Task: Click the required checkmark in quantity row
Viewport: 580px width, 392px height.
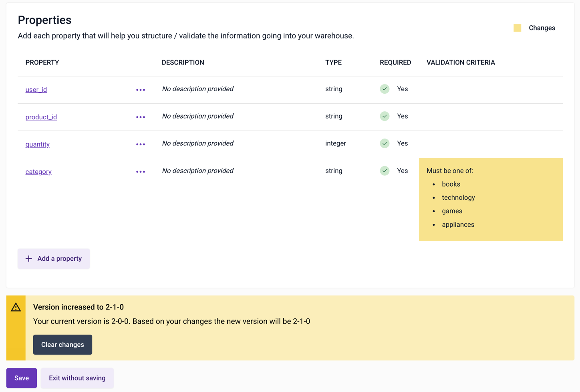Action: [x=385, y=143]
